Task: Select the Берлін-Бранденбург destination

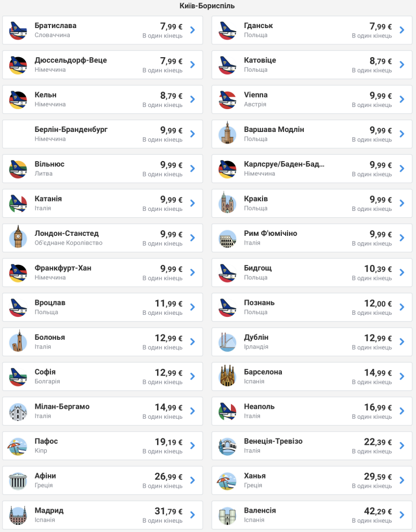Action: (102, 134)
